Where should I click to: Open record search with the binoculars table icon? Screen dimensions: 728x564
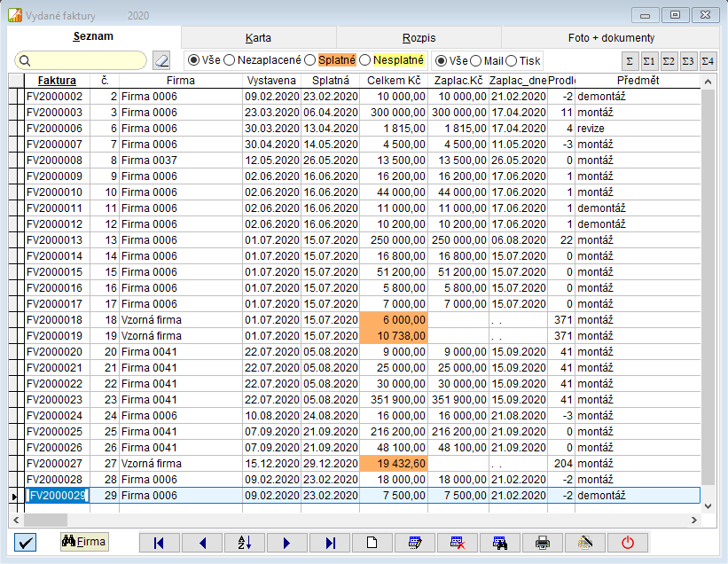pyautogui.click(x=500, y=543)
